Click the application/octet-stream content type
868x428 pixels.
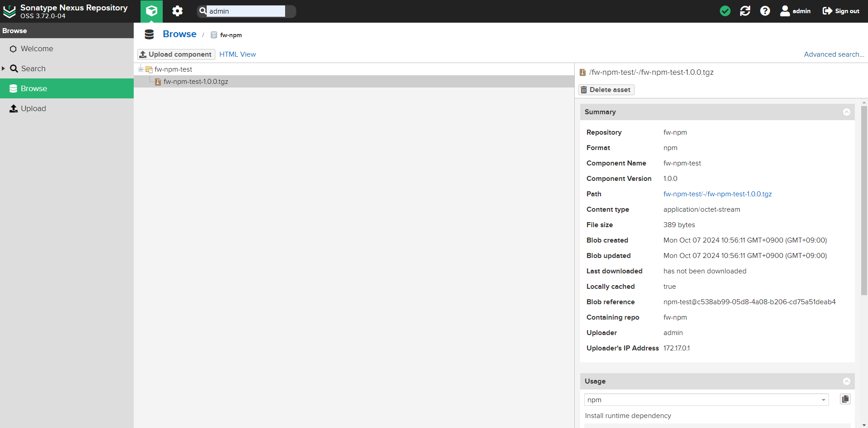702,209
